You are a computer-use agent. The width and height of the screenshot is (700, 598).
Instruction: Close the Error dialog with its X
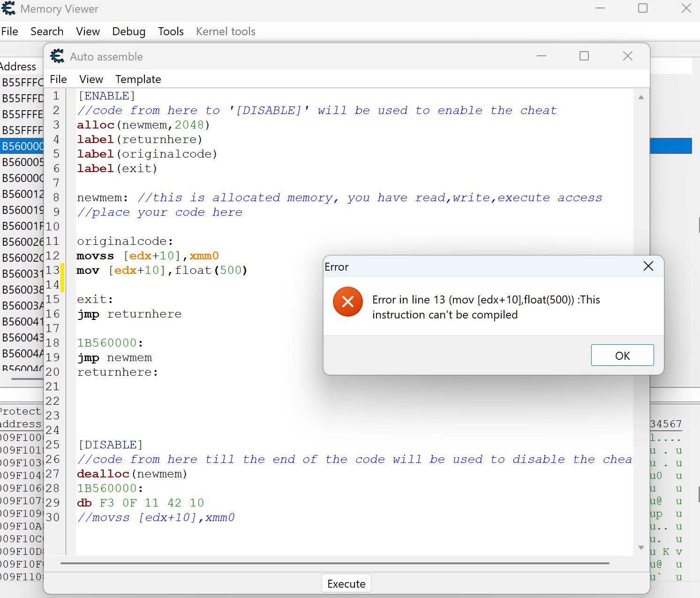648,266
